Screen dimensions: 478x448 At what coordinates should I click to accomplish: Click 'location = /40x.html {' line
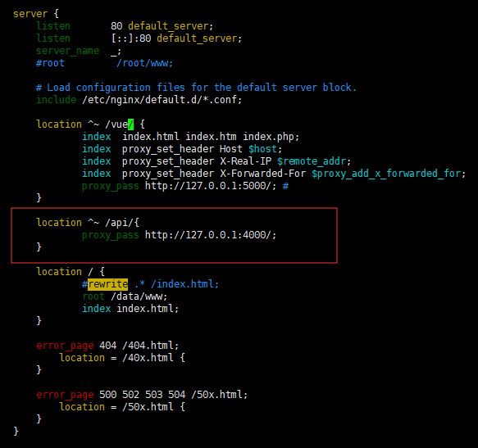point(122,358)
